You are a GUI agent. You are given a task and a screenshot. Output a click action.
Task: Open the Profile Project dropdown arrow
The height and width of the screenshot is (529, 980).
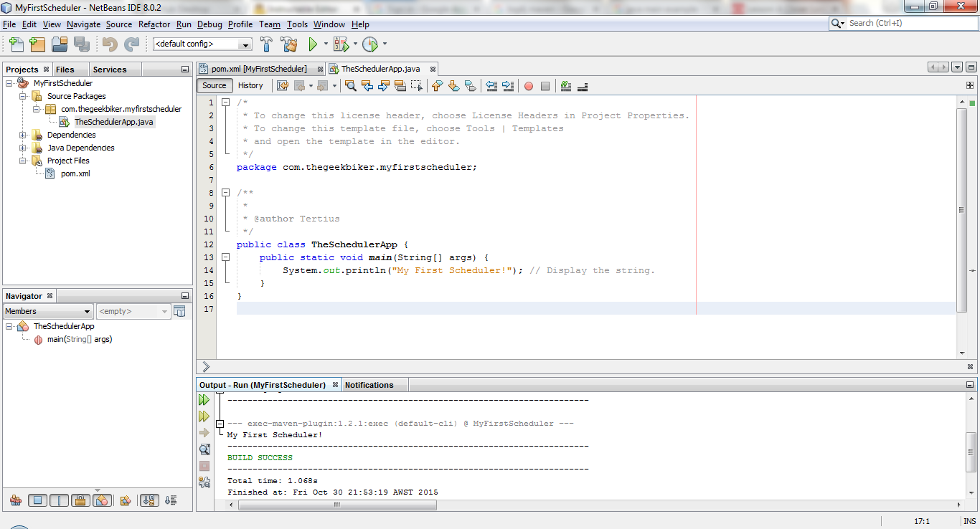(x=385, y=44)
